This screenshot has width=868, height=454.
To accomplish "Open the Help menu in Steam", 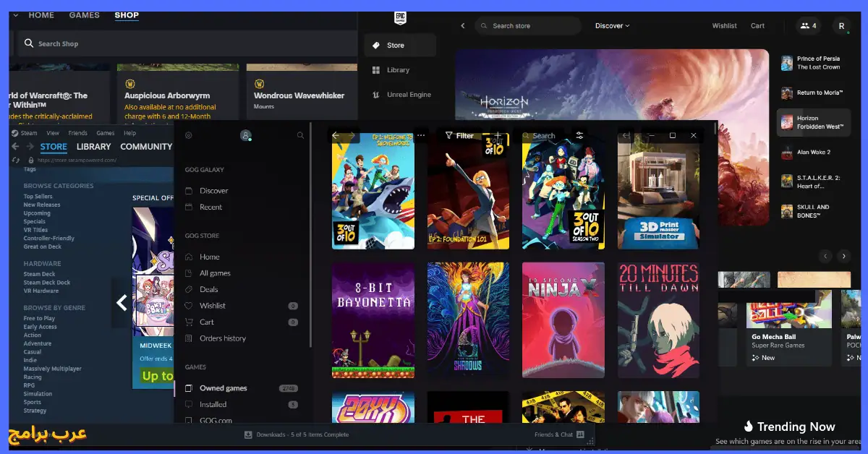I will pyautogui.click(x=129, y=133).
